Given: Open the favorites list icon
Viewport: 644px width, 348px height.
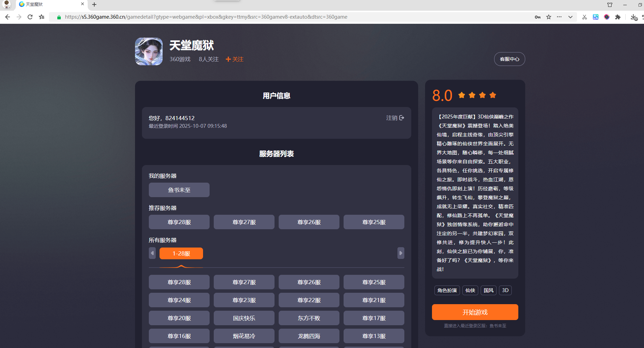Looking at the screenshot, I should (x=42, y=17).
